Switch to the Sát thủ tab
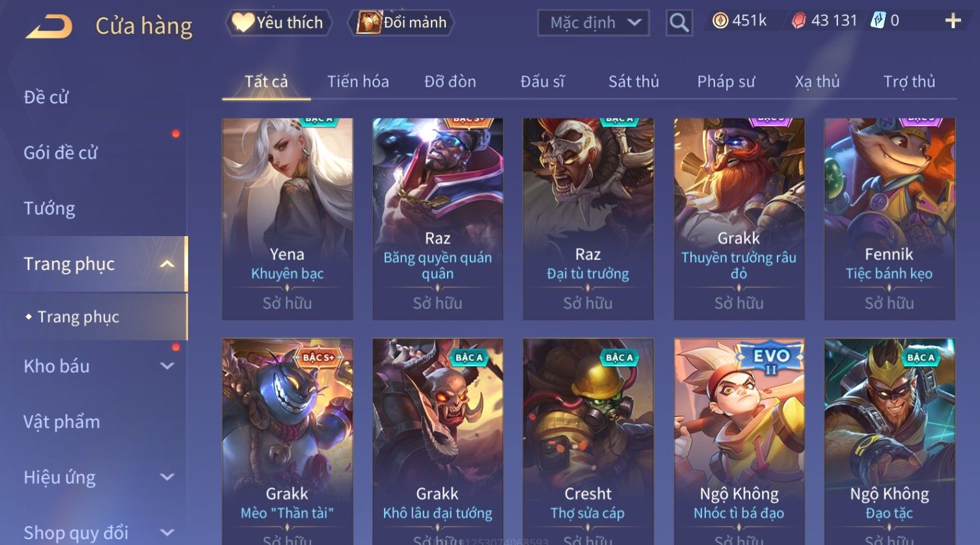 tap(633, 81)
